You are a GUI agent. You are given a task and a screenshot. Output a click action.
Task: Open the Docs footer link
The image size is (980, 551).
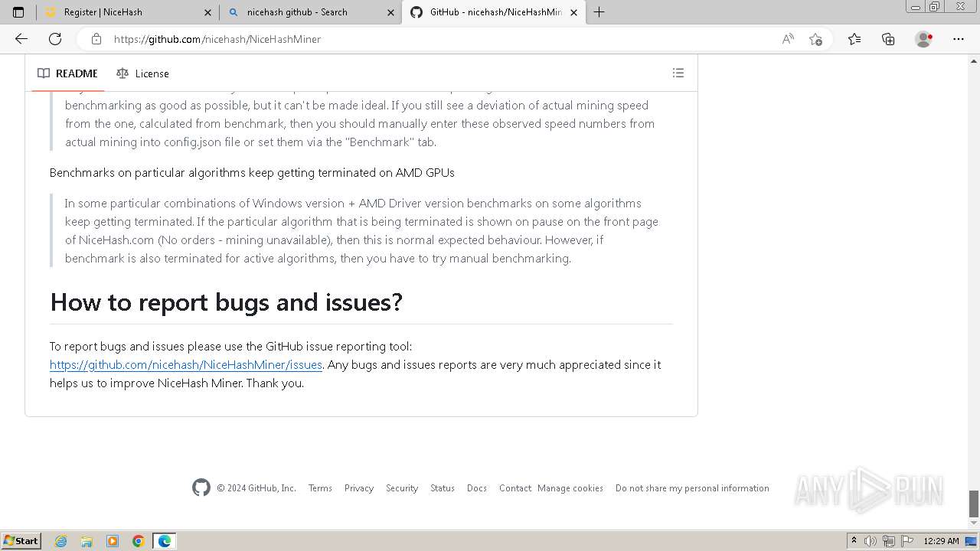(x=477, y=488)
